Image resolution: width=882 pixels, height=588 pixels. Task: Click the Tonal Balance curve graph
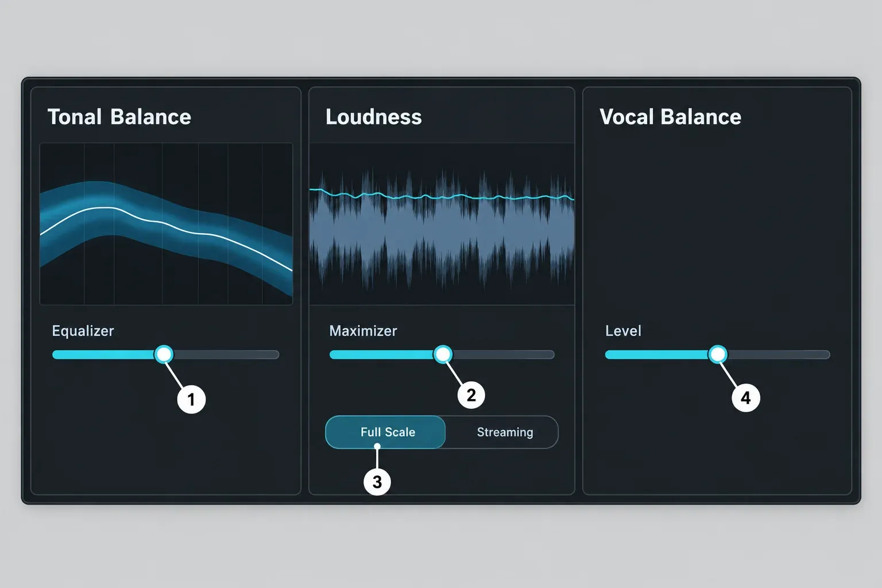(x=166, y=224)
